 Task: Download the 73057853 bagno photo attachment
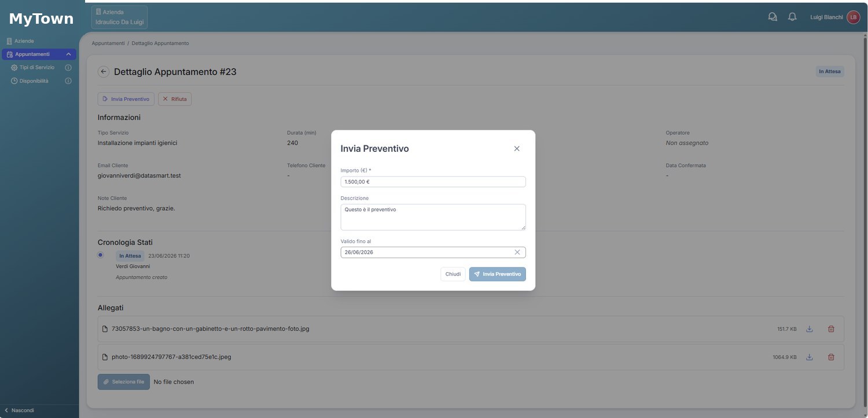click(x=810, y=329)
